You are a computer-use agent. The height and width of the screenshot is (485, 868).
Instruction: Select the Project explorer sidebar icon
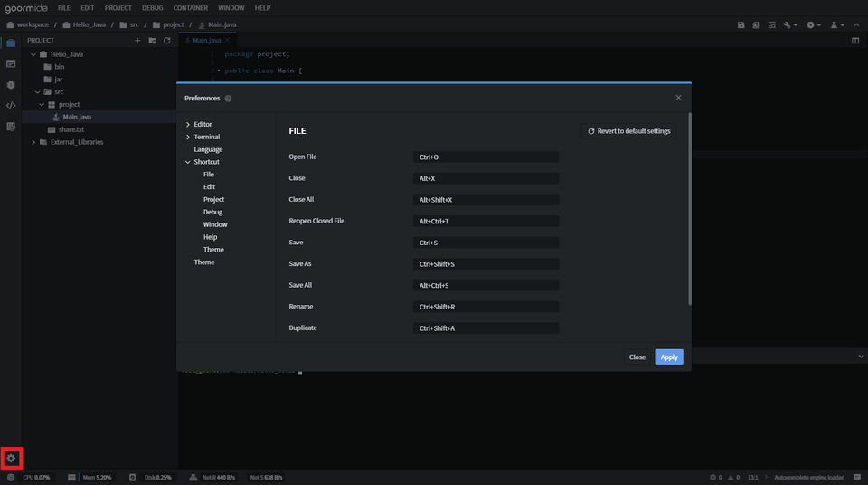pos(11,43)
